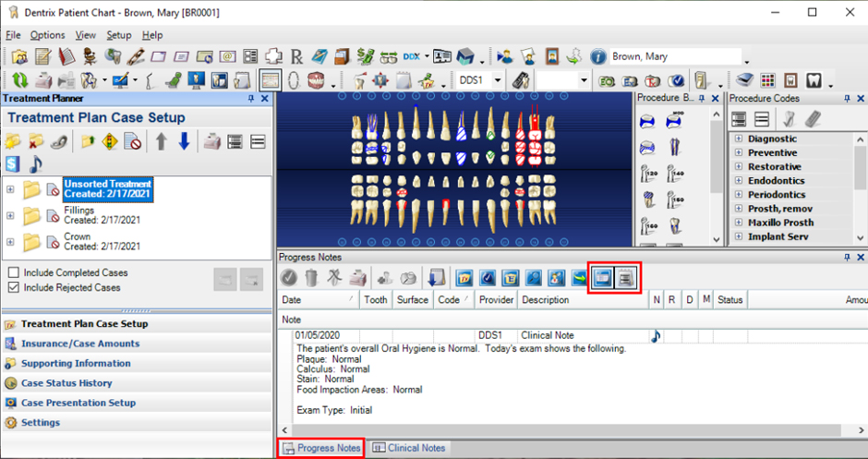Click the blue info circle icon
Image resolution: width=868 pixels, height=459 pixels.
click(x=597, y=56)
